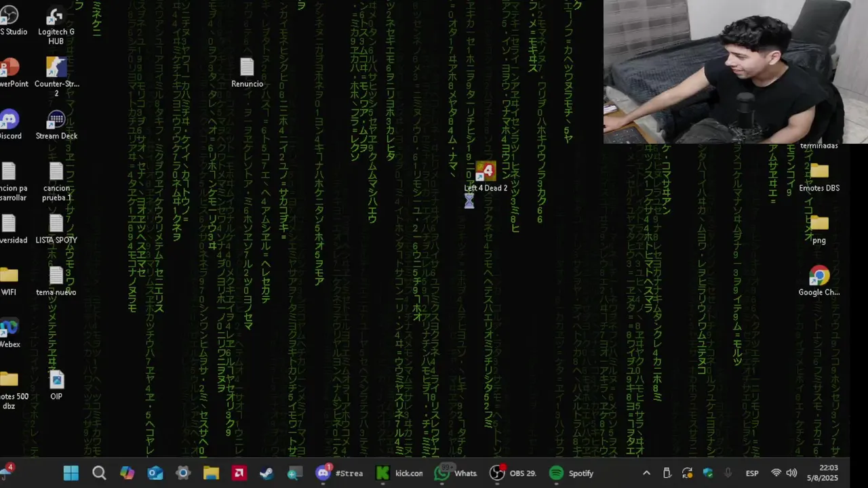Select the OIP image file
Viewport: 868px width, 488px height.
(56, 386)
